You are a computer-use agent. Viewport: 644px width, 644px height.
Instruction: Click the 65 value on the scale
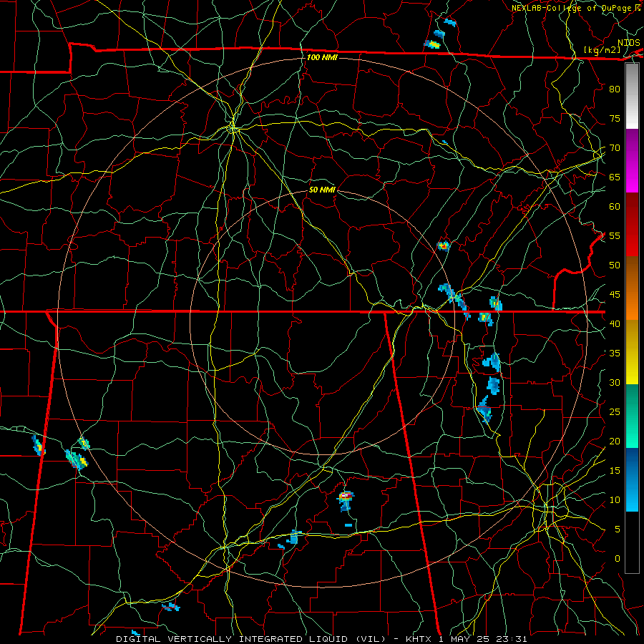(615, 177)
